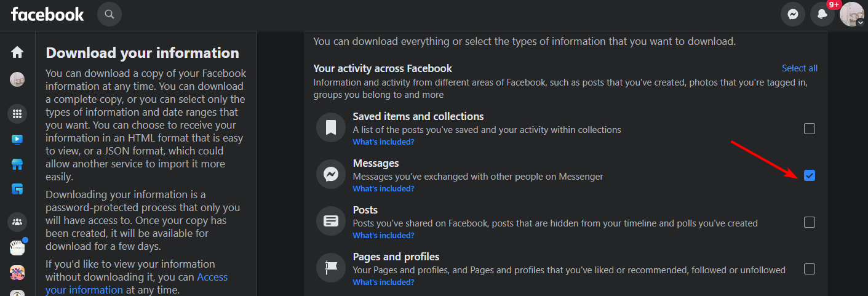The width and height of the screenshot is (868, 296).
Task: Open the Marketplace icon in the sidebar
Action: (17, 164)
